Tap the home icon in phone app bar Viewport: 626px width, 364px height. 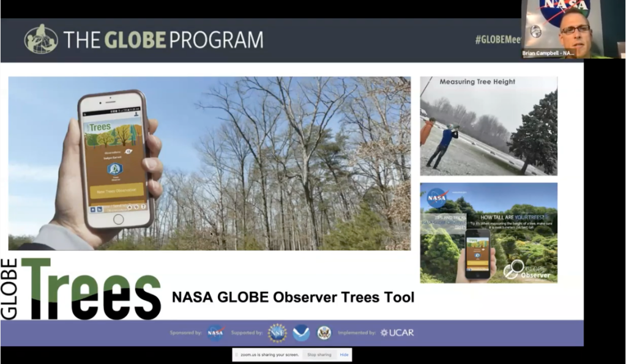tap(92, 208)
